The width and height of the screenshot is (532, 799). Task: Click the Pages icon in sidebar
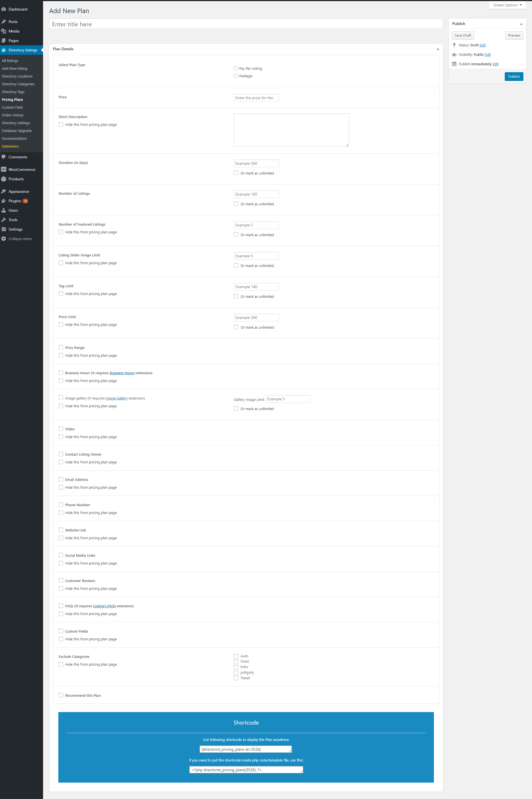click(4, 41)
